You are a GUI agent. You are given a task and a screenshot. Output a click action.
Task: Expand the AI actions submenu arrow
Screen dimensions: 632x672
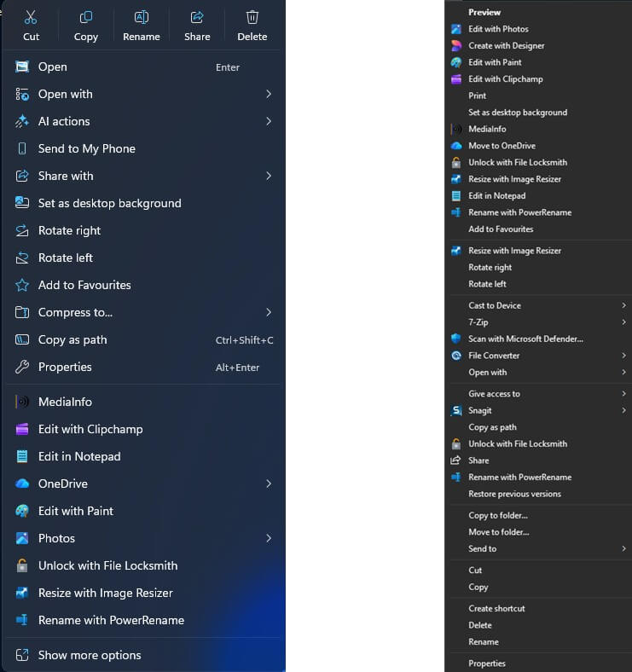pos(268,121)
